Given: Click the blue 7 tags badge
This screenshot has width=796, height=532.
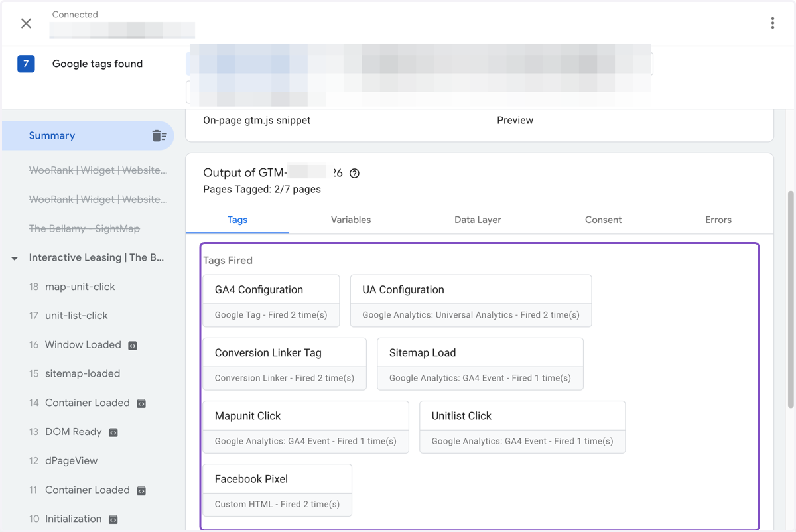Looking at the screenshot, I should (x=26, y=64).
